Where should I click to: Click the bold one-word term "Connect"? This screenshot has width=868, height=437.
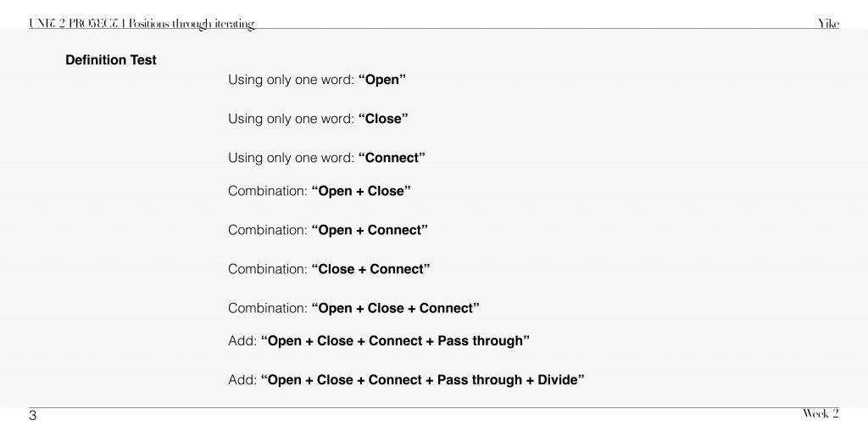coord(392,158)
